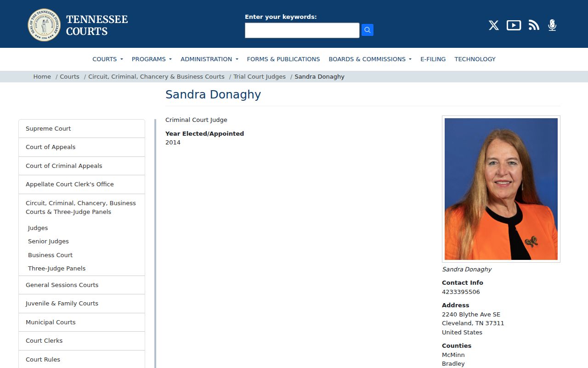Open Appellate Court Clerk's Office sidebar item
The width and height of the screenshot is (588, 368).
pos(82,184)
